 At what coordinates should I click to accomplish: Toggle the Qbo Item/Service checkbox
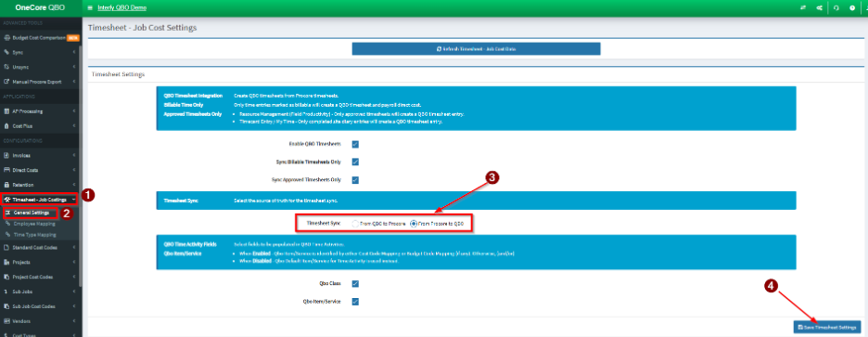[x=355, y=302]
